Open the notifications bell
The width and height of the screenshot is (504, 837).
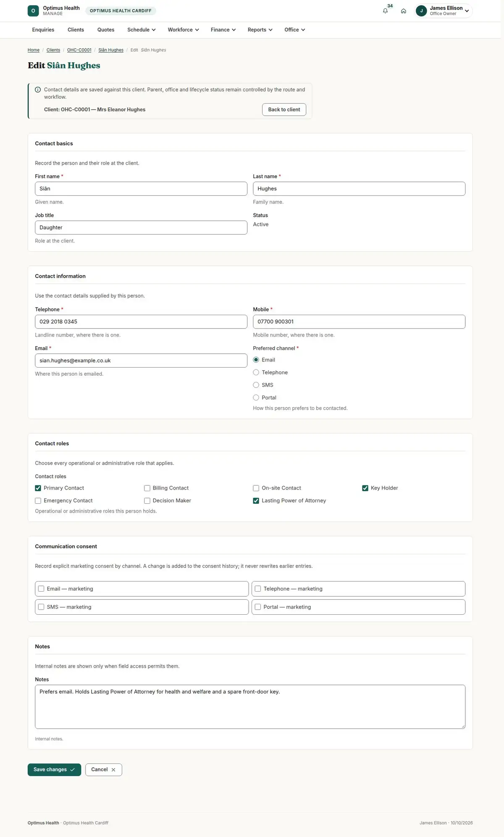click(385, 11)
